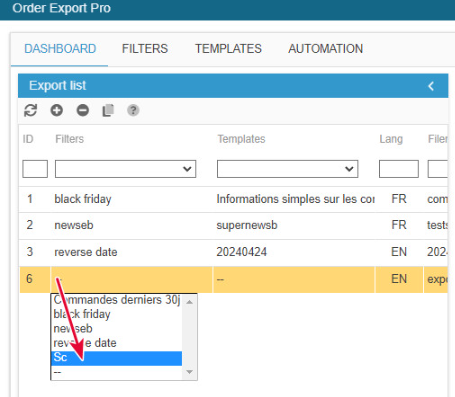The image size is (455, 397).
Task: Click ID cell '3' in reverse date row
Action: pyautogui.click(x=35, y=252)
